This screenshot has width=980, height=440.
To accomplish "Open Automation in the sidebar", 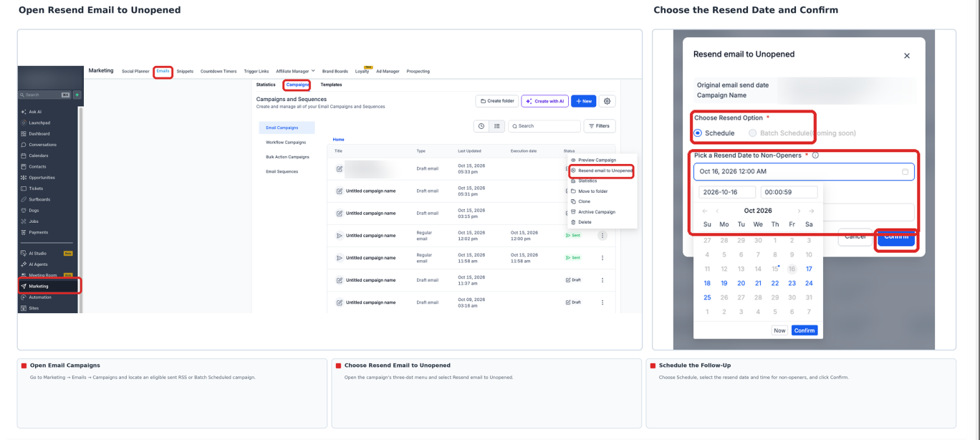I will tap(40, 297).
